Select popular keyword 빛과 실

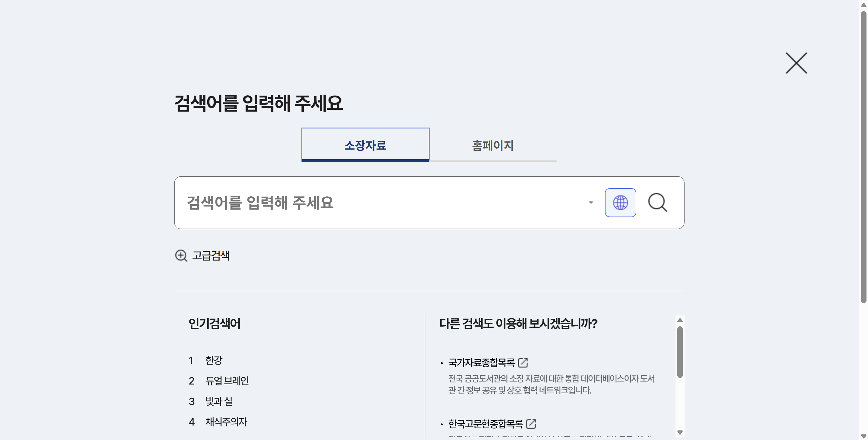pos(219,401)
